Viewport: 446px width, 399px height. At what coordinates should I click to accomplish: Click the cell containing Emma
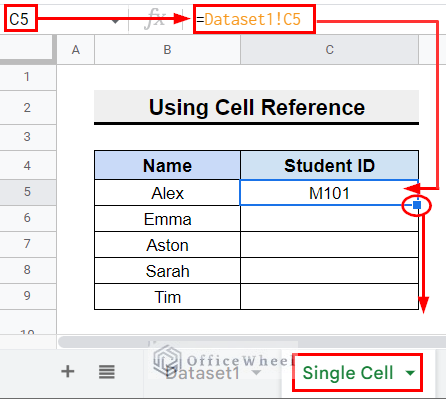[x=167, y=219]
